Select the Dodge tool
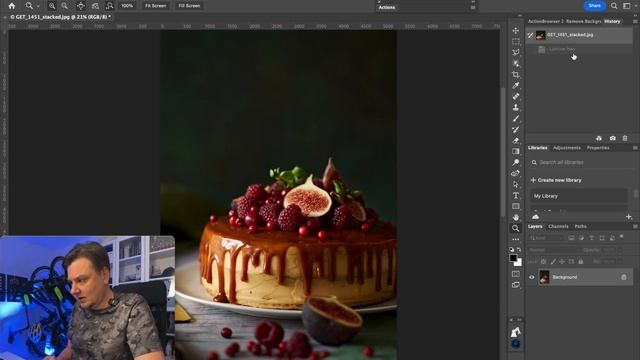The height and width of the screenshot is (360, 640). (x=516, y=162)
